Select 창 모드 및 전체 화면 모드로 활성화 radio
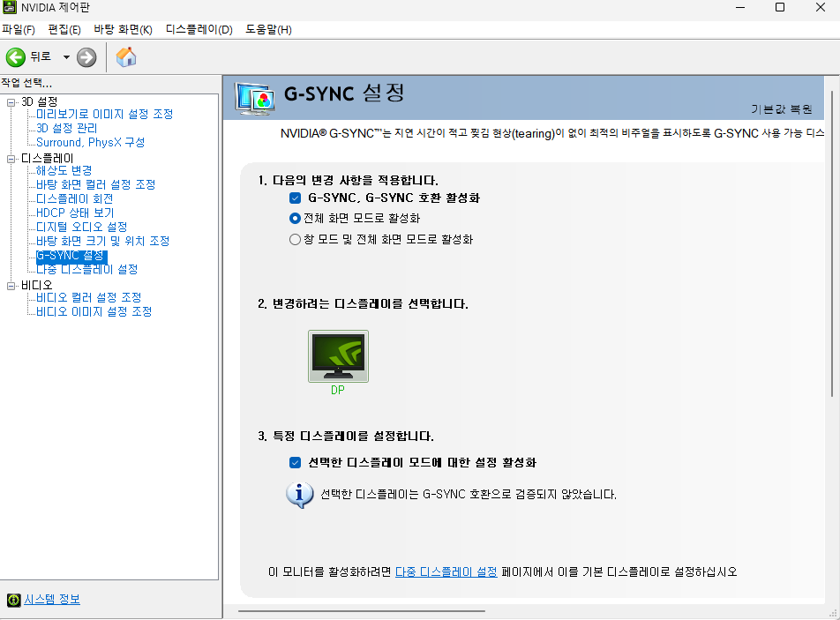840x620 pixels. coord(295,239)
